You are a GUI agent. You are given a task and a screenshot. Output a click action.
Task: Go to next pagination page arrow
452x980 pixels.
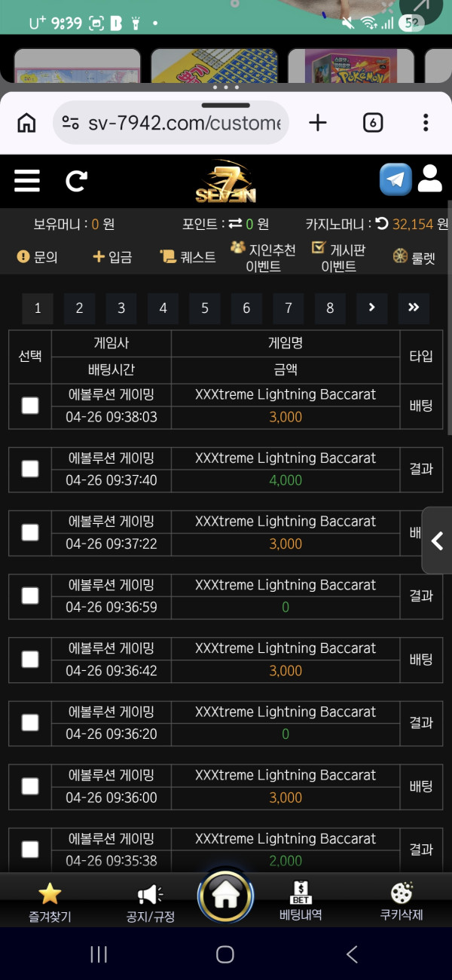point(371,308)
